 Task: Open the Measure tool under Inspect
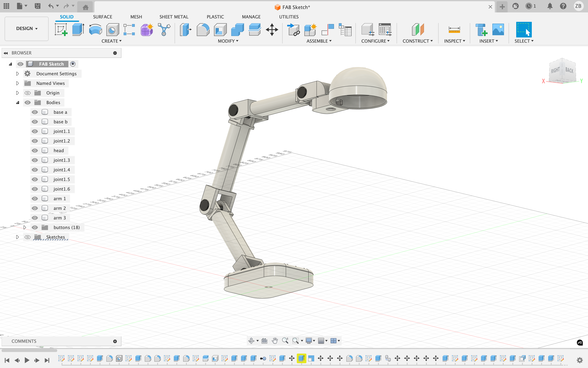click(454, 29)
